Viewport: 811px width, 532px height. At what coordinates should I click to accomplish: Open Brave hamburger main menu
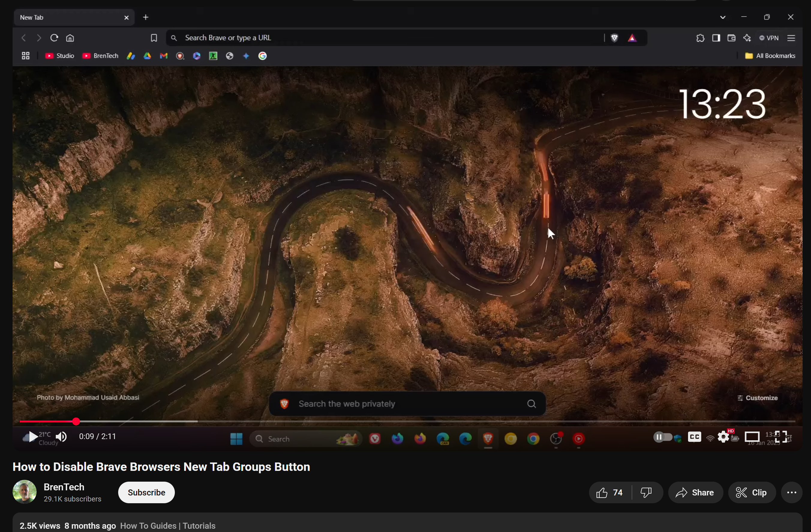(x=791, y=38)
